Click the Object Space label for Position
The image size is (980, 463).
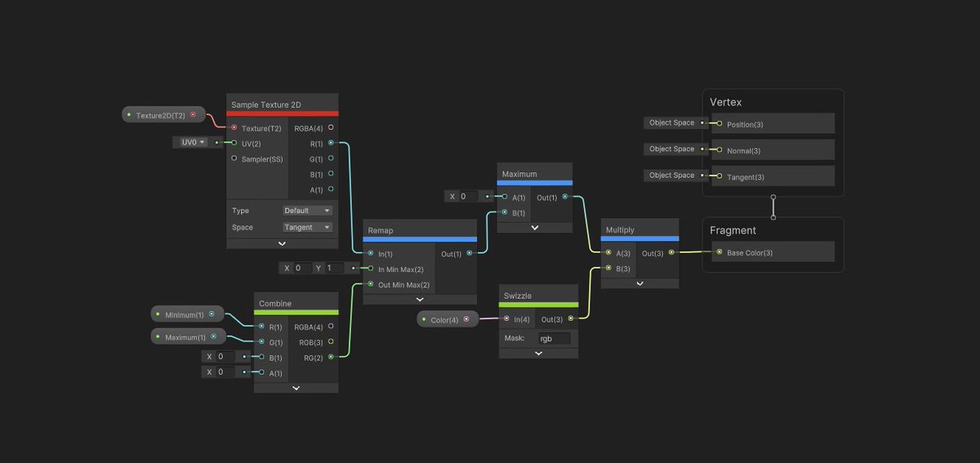click(x=671, y=122)
